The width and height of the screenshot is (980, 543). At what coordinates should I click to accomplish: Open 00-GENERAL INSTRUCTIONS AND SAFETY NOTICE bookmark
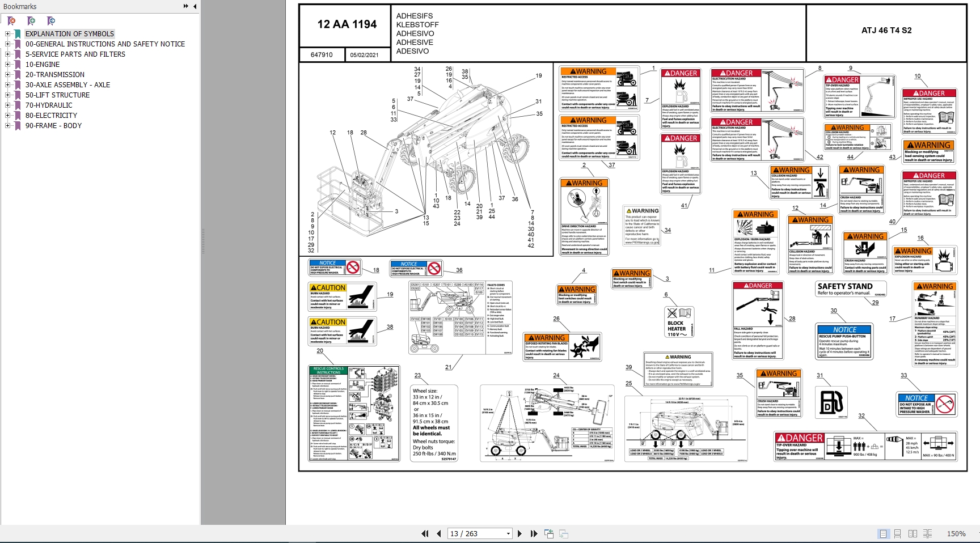point(105,44)
